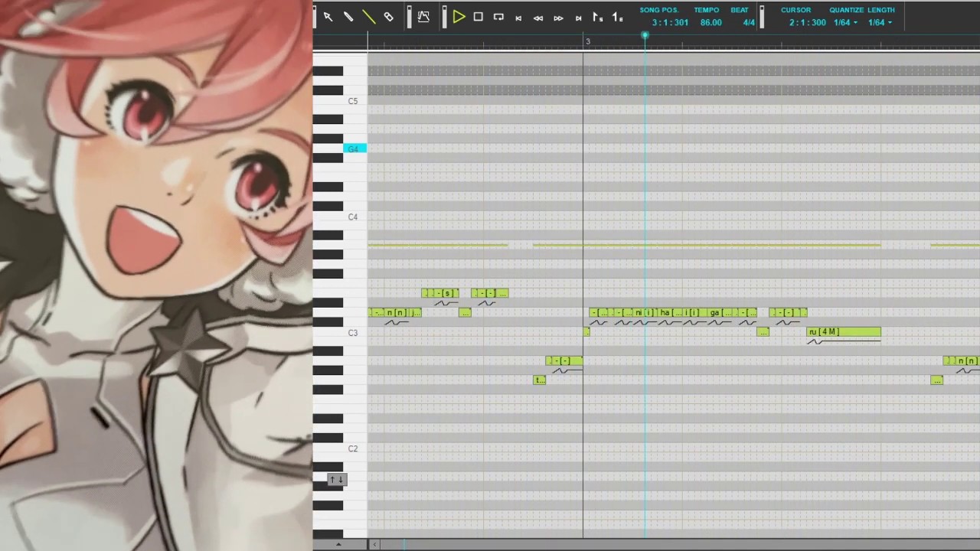
Task: Select the yellow line tool
Action: click(x=368, y=17)
